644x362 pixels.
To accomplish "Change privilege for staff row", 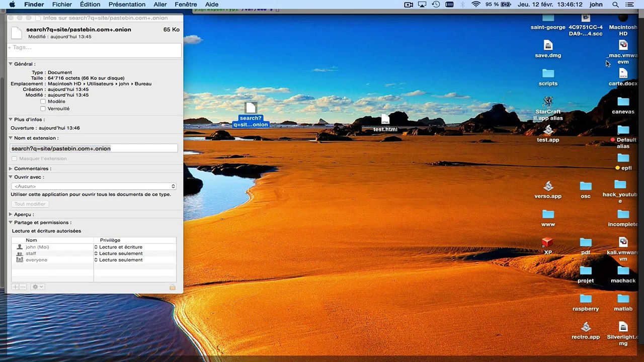I will [118, 253].
